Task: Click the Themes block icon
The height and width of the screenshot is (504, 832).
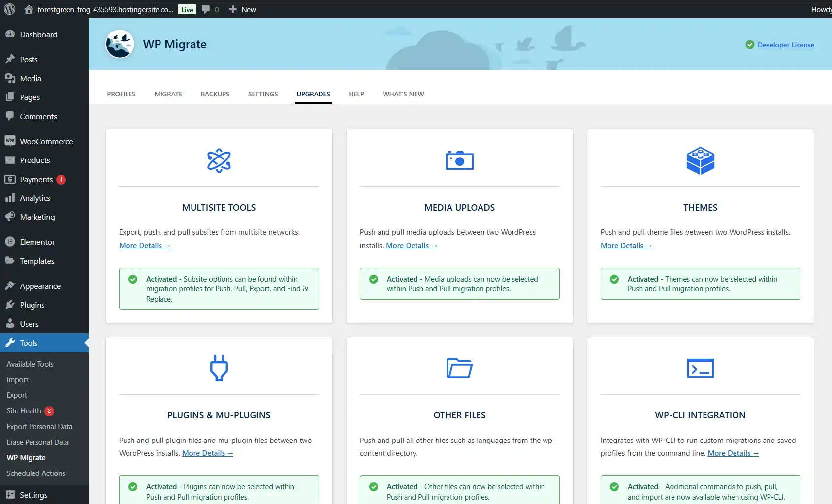Action: pyautogui.click(x=701, y=160)
